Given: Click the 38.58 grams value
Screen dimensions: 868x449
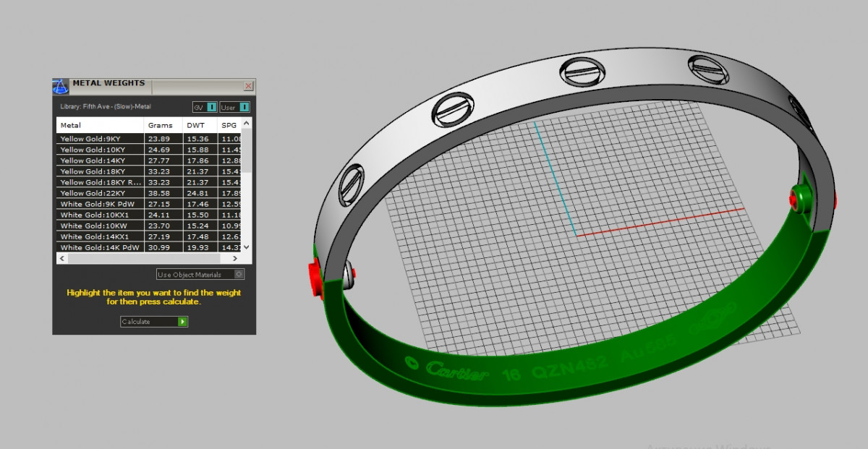Looking at the screenshot, I should (x=159, y=193).
